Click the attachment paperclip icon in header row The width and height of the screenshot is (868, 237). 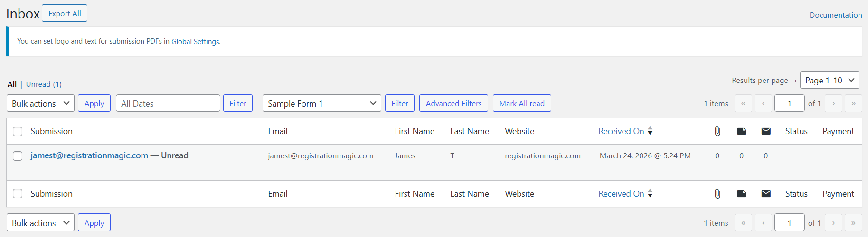pyautogui.click(x=717, y=131)
